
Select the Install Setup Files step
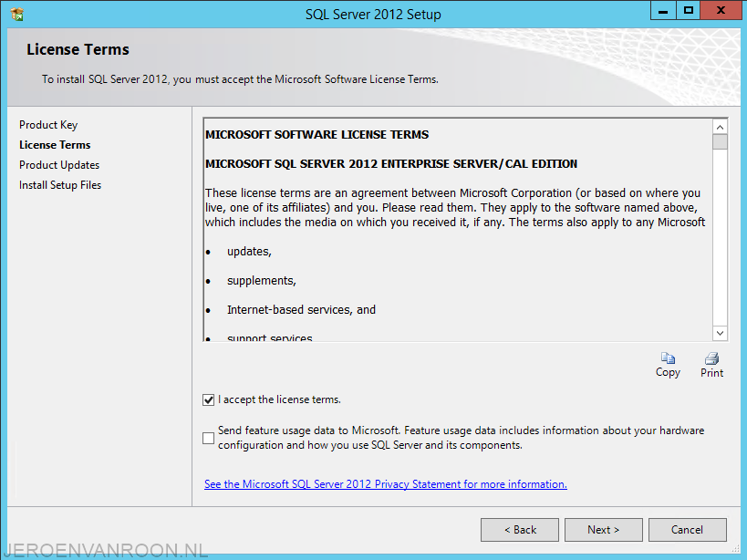tap(60, 185)
